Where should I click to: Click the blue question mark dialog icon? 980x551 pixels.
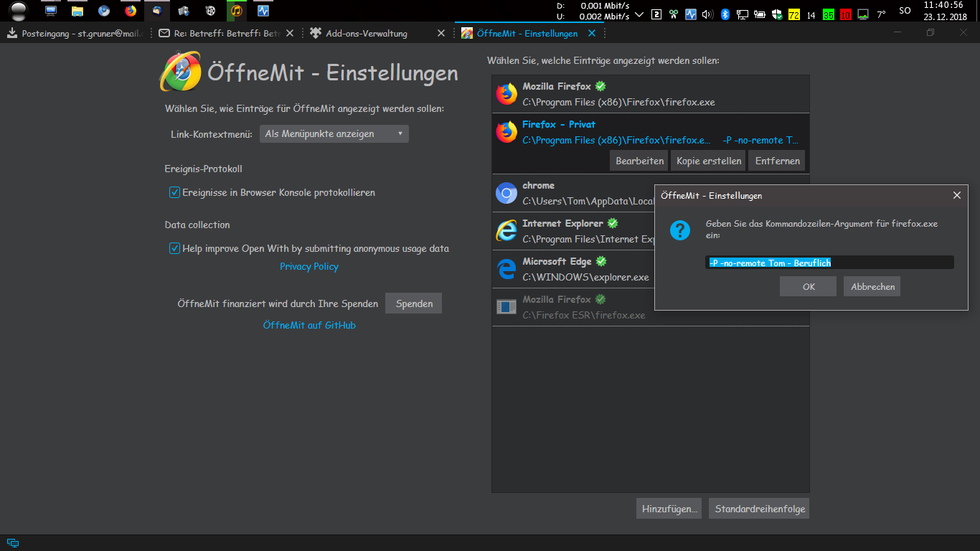(680, 230)
